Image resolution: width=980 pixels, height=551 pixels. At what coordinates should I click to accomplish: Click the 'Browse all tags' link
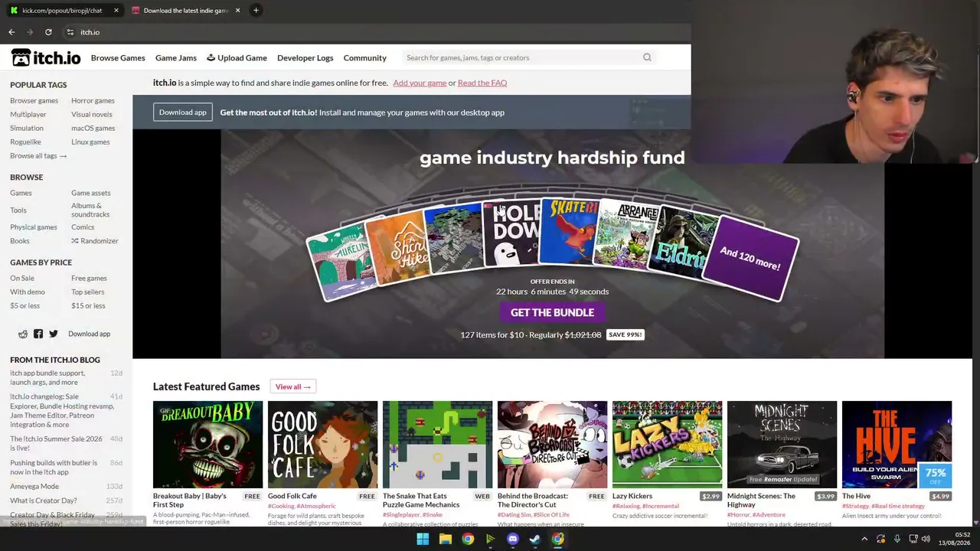coord(38,155)
